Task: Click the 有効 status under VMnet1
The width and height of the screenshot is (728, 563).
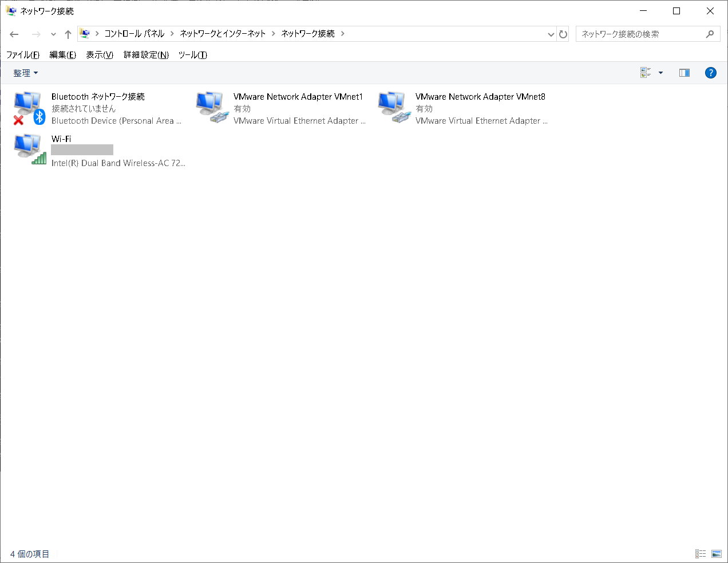Action: tap(242, 109)
